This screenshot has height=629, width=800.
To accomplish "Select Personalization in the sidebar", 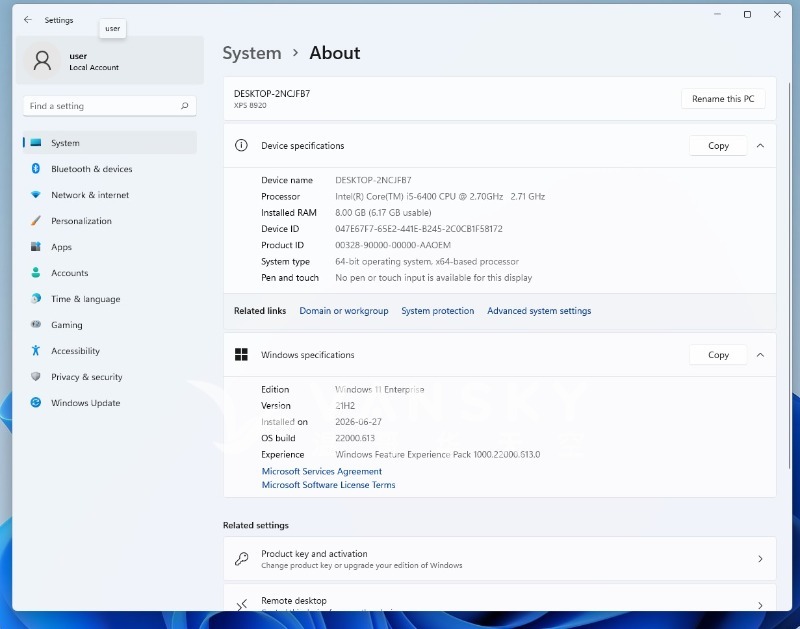I will coord(110,221).
